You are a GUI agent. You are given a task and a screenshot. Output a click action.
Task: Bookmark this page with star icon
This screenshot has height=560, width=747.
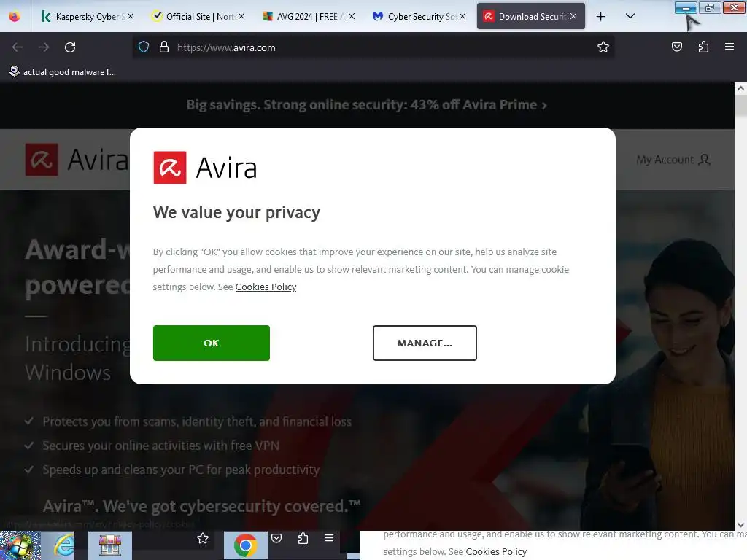(603, 47)
